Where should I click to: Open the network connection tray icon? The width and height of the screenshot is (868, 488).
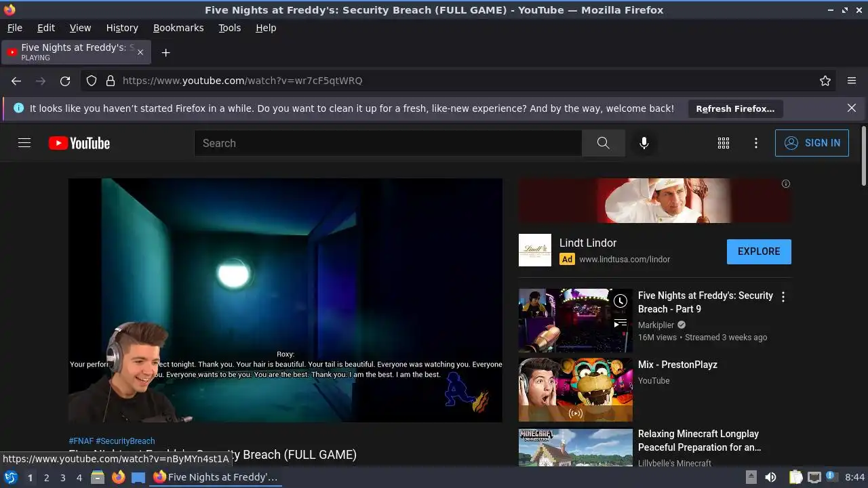(814, 477)
